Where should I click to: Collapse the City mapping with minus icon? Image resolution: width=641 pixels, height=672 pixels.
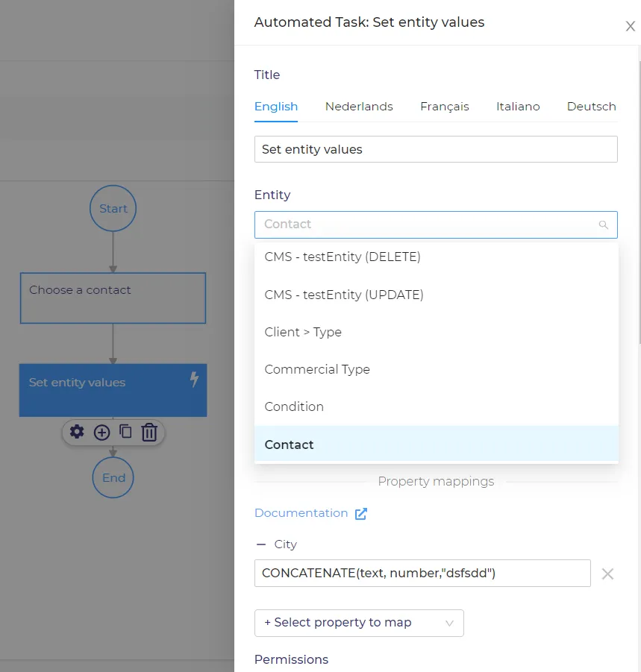[260, 544]
